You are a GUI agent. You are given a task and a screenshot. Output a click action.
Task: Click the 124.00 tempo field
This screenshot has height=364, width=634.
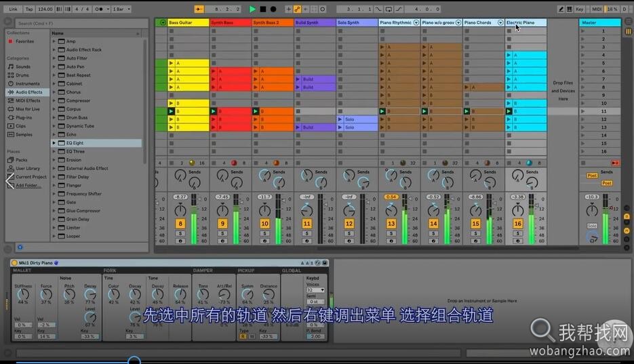(45, 9)
